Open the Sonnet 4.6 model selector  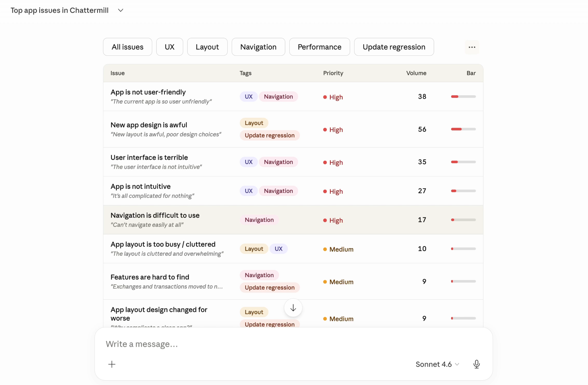(437, 364)
